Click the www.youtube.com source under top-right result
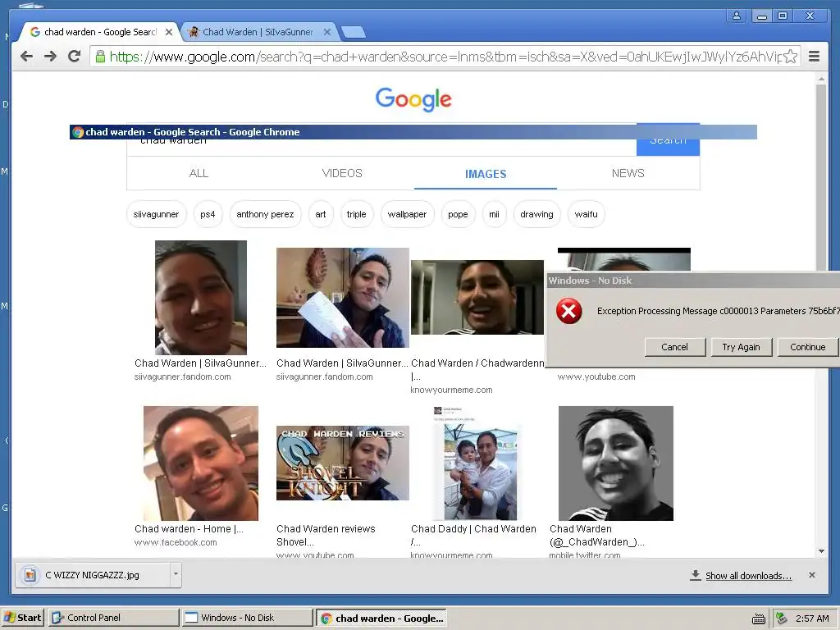 point(596,377)
